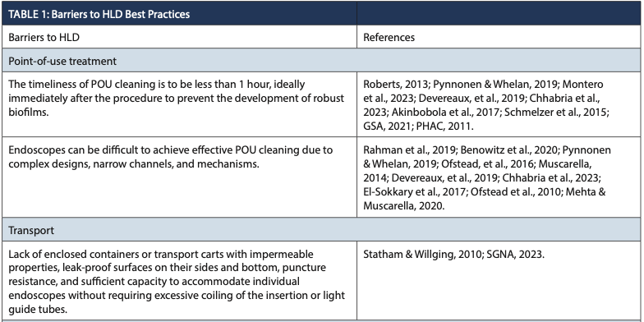Click the table title 'TABLE 1: Barriers to HLD Best Practices'
Screen dimensions: 644x322
(x=99, y=14)
